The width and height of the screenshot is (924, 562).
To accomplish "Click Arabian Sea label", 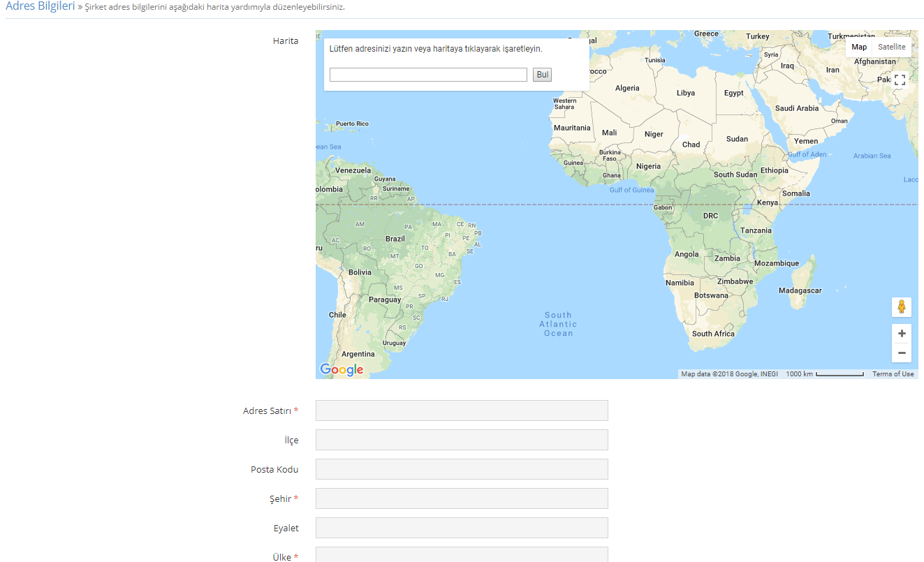I will coord(872,156).
